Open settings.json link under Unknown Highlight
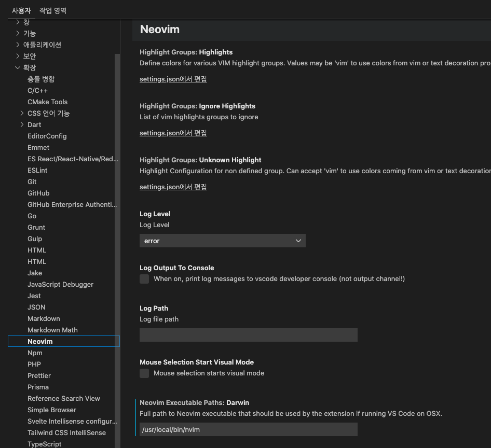Image resolution: width=491 pixels, height=448 pixels. 173,187
